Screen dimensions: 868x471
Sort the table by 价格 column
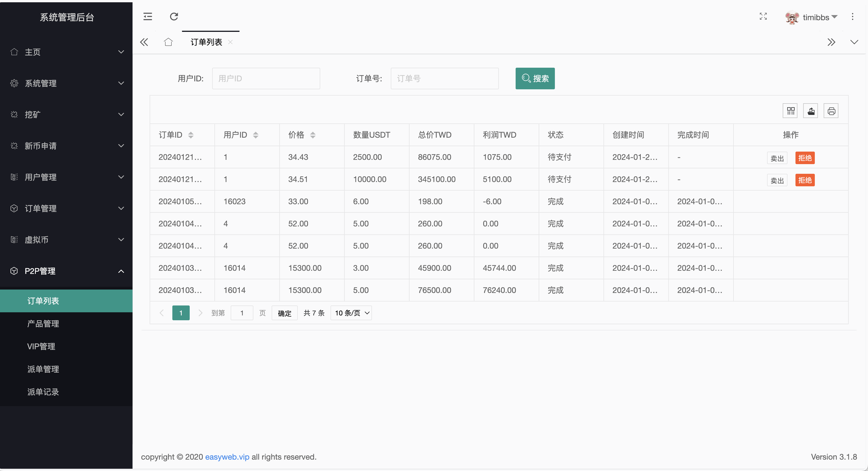313,135
